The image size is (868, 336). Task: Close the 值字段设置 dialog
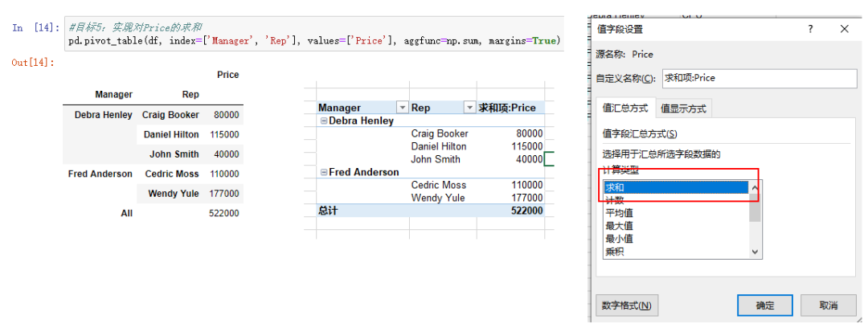pos(844,29)
